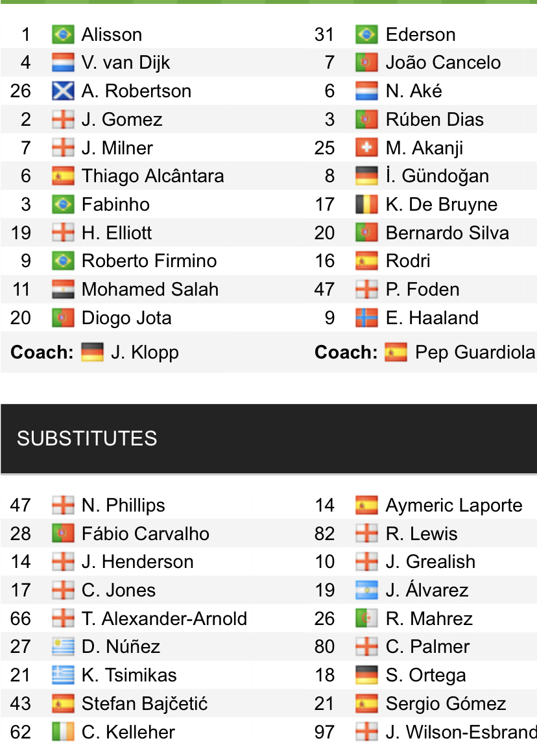The height and width of the screenshot is (756, 537).
Task: Click the Greece flag beside K. Tsimikas
Action: click(x=63, y=675)
